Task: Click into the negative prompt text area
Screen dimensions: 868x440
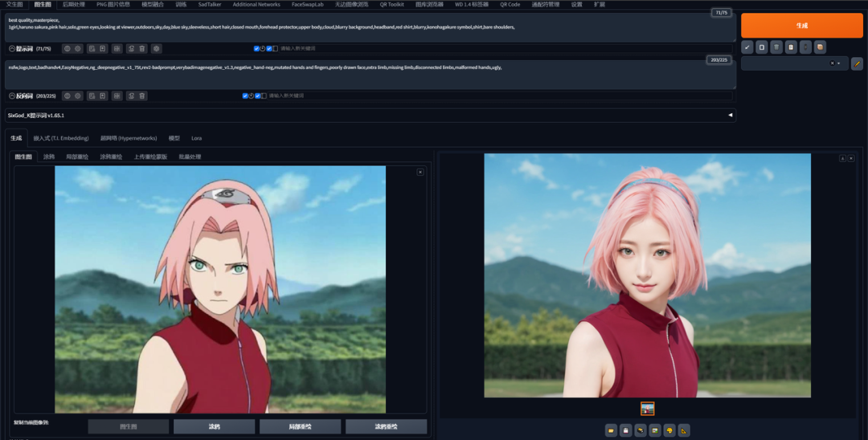Action: [x=371, y=75]
